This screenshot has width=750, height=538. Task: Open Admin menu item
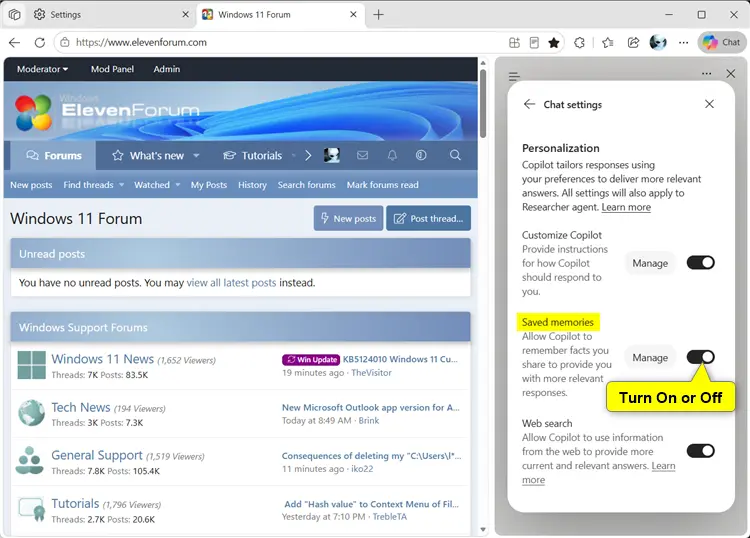(167, 69)
